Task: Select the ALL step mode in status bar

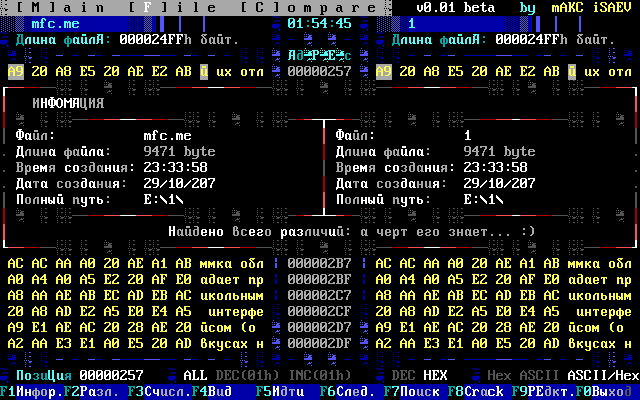Action: (x=195, y=374)
